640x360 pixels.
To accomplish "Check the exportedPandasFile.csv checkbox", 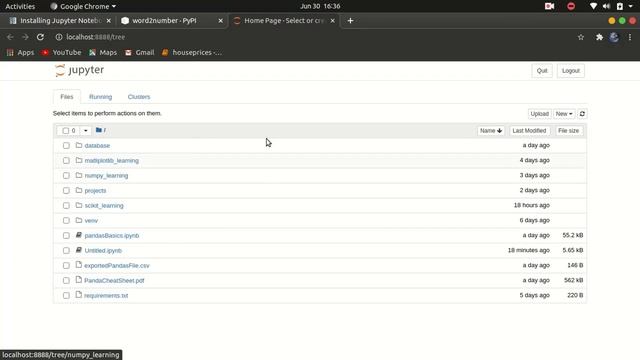I will [x=66, y=265].
